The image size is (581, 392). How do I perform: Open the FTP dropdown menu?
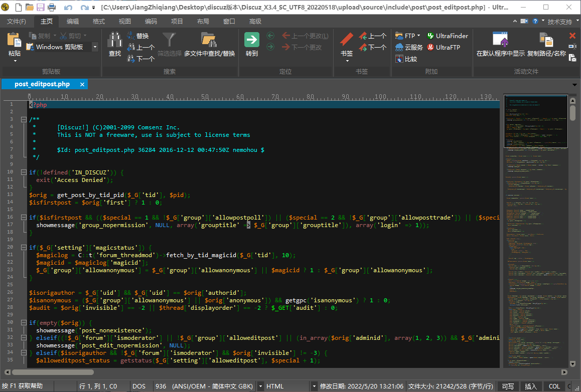419,36
